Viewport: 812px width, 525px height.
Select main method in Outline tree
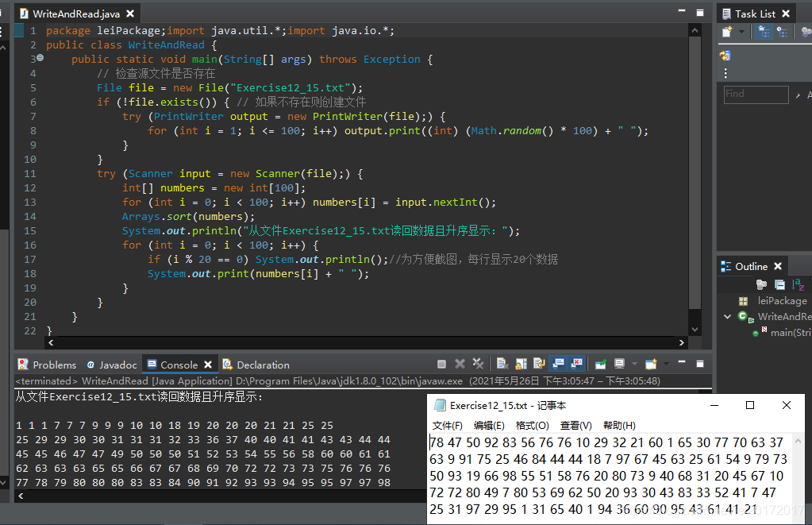791,333
